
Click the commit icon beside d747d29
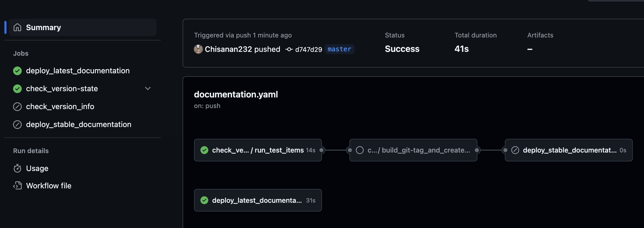[x=289, y=49]
